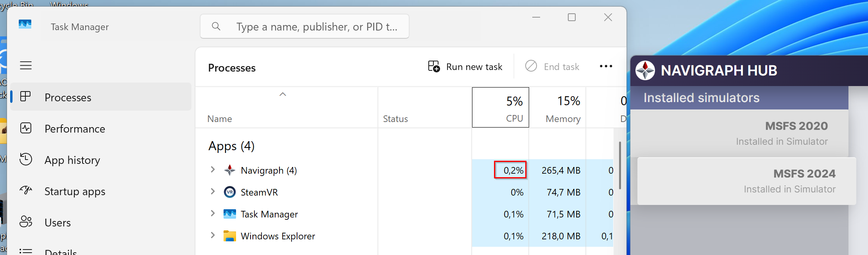Sort by the Name column header

click(x=286, y=107)
